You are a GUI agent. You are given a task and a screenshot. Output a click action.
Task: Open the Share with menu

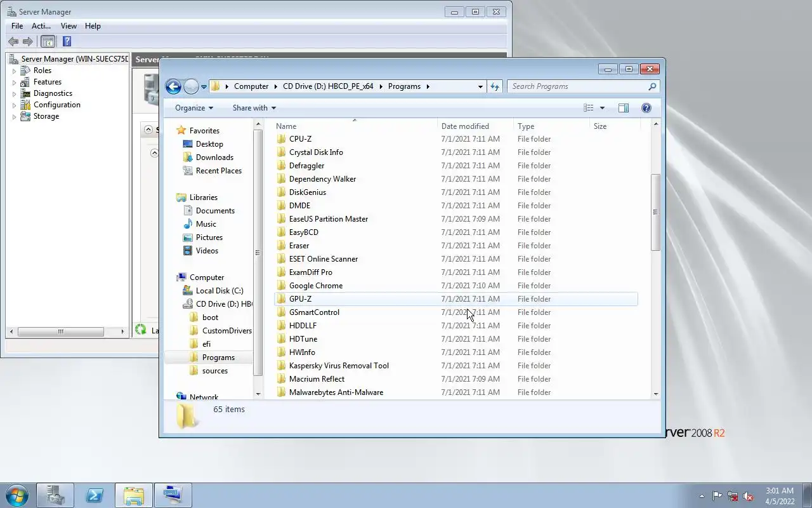[x=254, y=108]
